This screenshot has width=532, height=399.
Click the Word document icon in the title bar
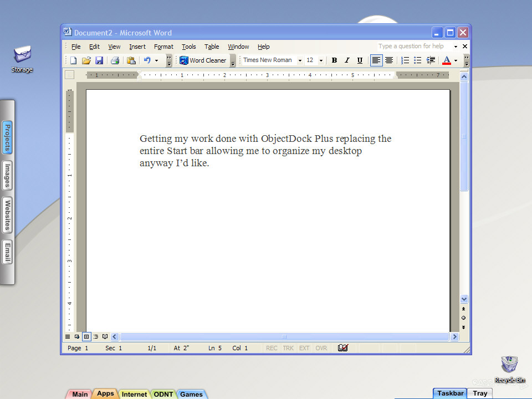tap(68, 32)
